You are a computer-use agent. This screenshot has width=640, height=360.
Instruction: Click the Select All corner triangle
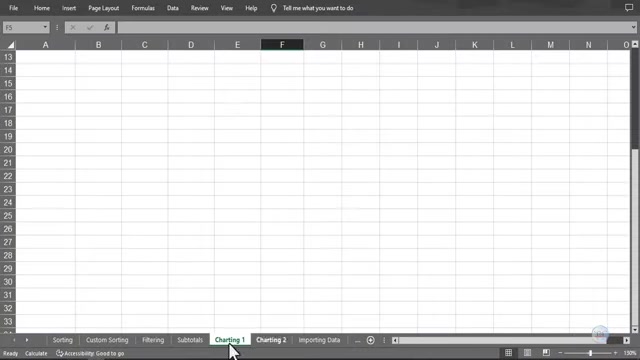click(11, 45)
